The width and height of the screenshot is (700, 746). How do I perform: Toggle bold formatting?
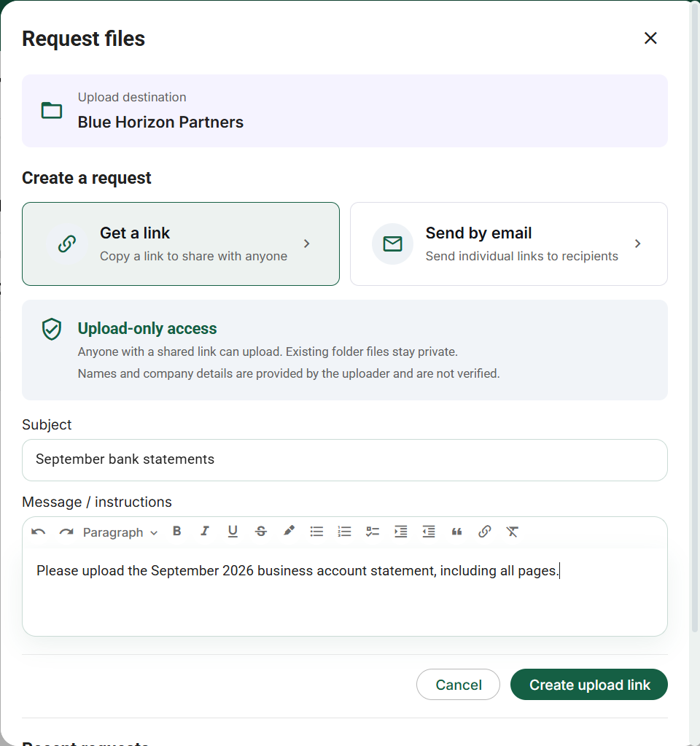tap(177, 532)
